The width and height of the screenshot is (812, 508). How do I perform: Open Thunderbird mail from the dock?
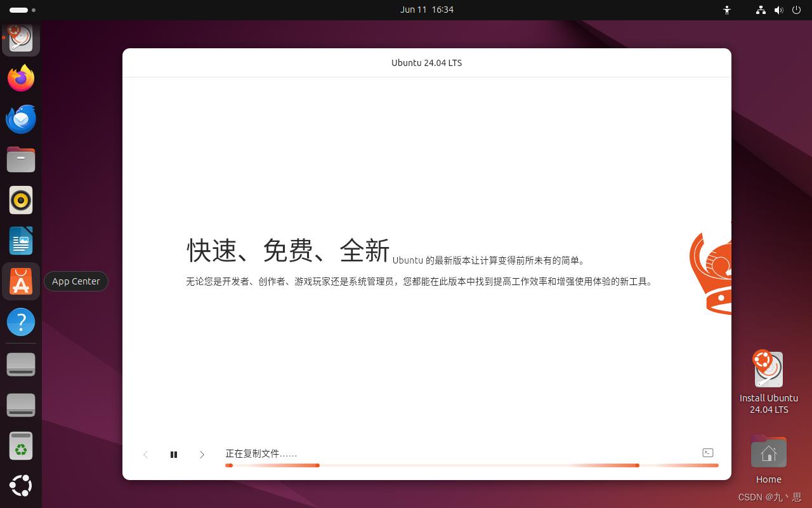pos(21,119)
